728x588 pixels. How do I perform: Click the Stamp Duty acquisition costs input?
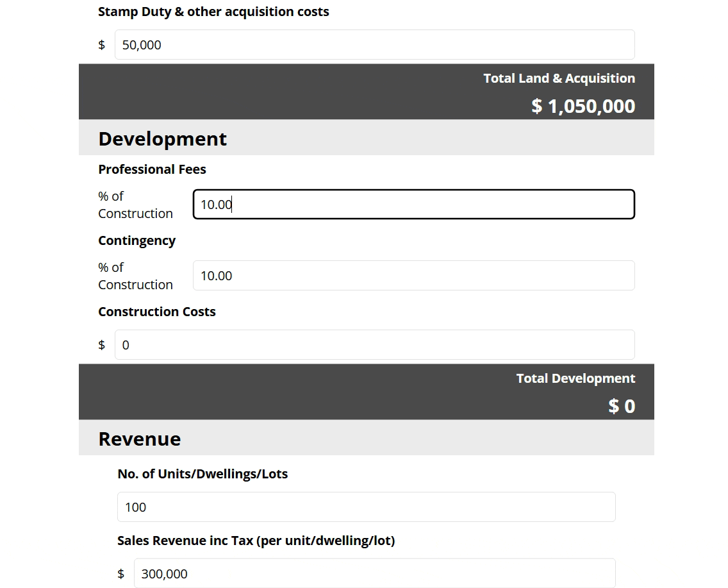(x=374, y=45)
